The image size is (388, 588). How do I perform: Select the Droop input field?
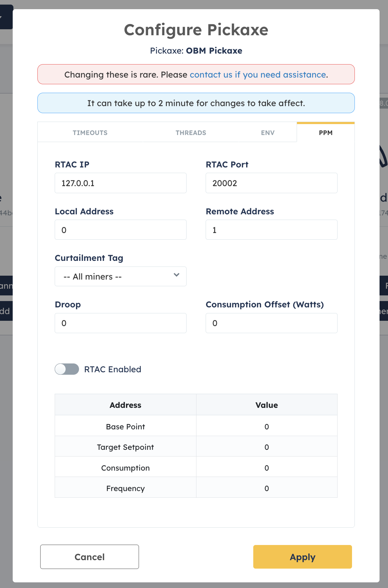pos(120,323)
